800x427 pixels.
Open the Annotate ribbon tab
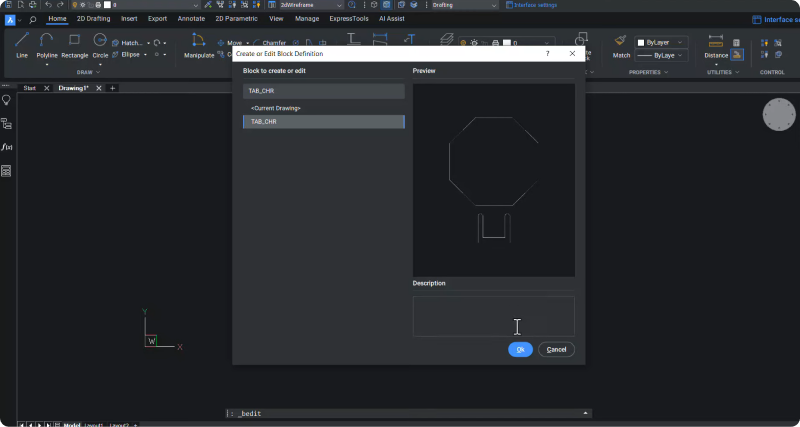(191, 19)
